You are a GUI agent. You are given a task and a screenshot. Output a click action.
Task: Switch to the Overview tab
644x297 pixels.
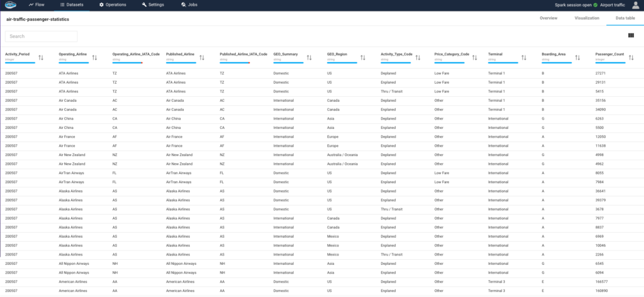tap(548, 18)
